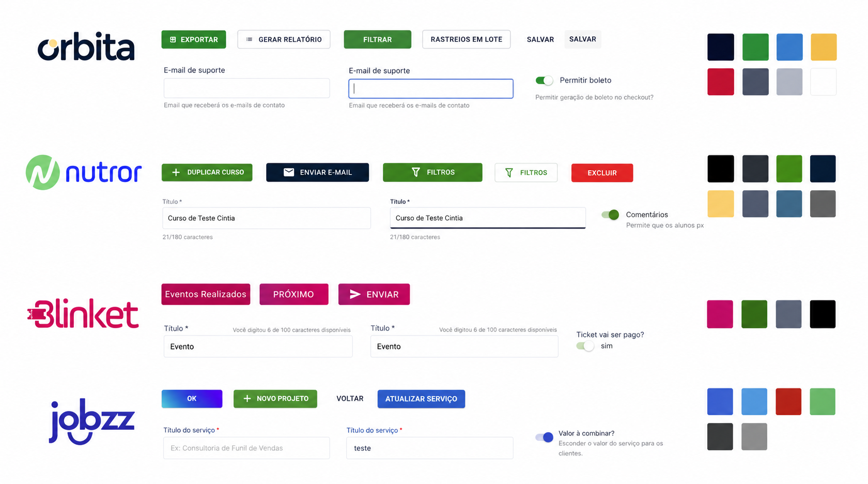Click the list icon on Gerar Relatório

coord(249,39)
